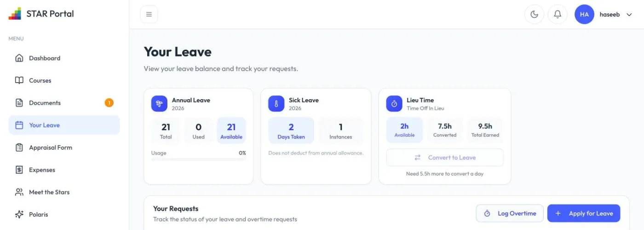
Task: Click the Polaris sparkle icon
Action: coord(19,214)
